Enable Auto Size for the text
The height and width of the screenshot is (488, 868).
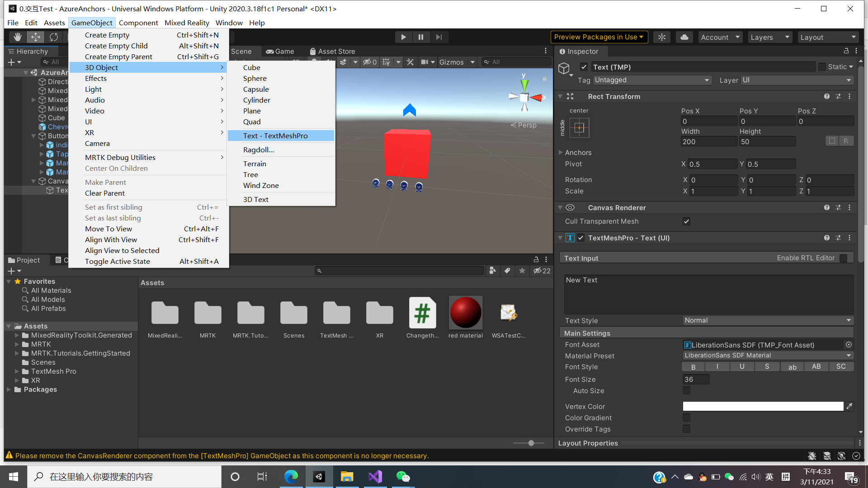(686, 390)
